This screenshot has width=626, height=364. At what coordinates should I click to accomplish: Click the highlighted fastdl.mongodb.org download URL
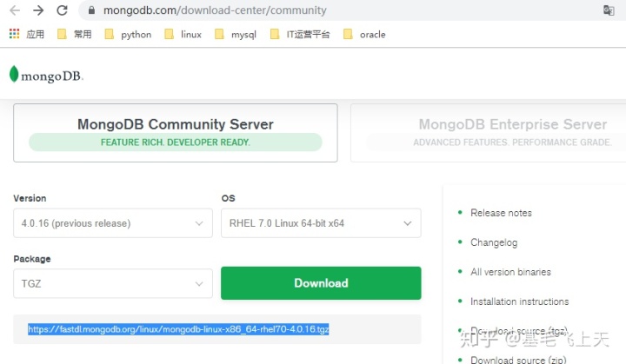(x=178, y=329)
